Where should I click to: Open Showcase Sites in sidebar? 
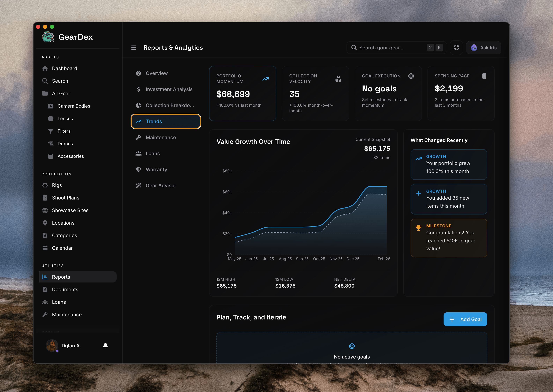click(78, 210)
